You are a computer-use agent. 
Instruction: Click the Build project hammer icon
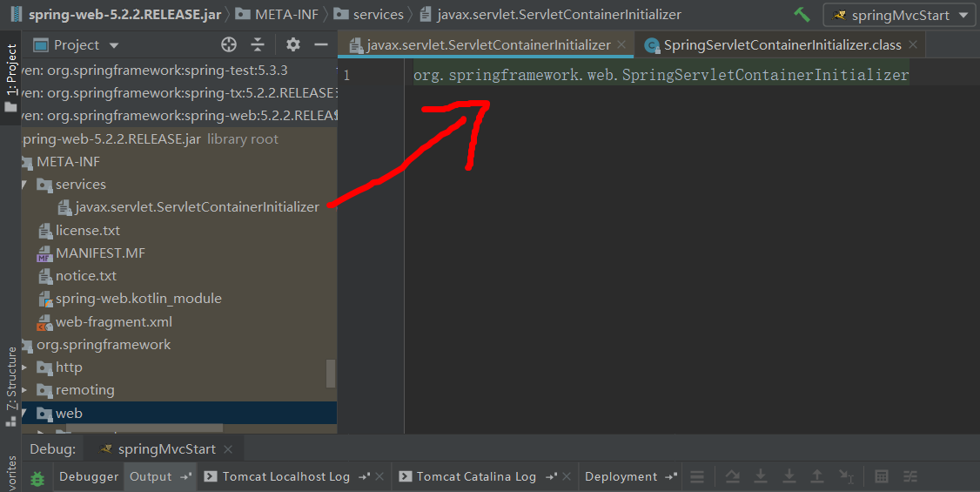click(x=802, y=15)
